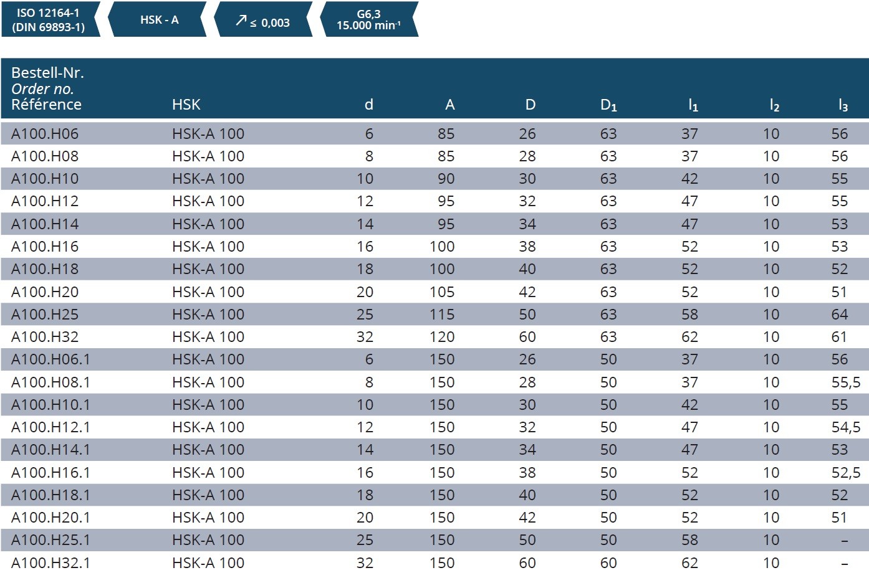Click D value 38 in A100.H16 row
This screenshot has height=588, width=869.
click(x=527, y=247)
